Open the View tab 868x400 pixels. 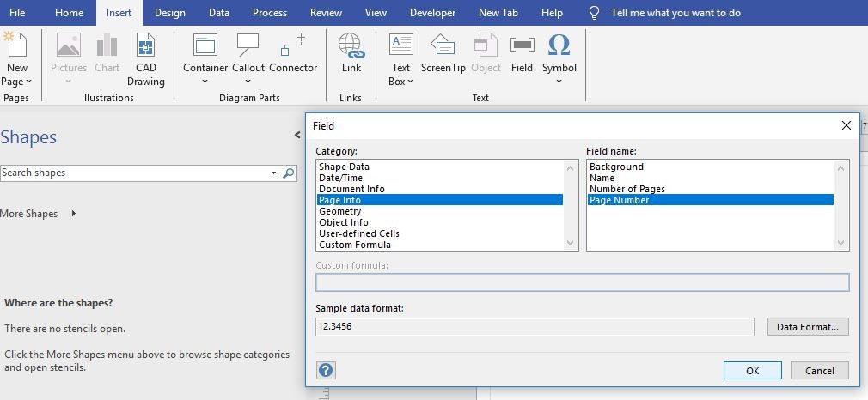(376, 13)
